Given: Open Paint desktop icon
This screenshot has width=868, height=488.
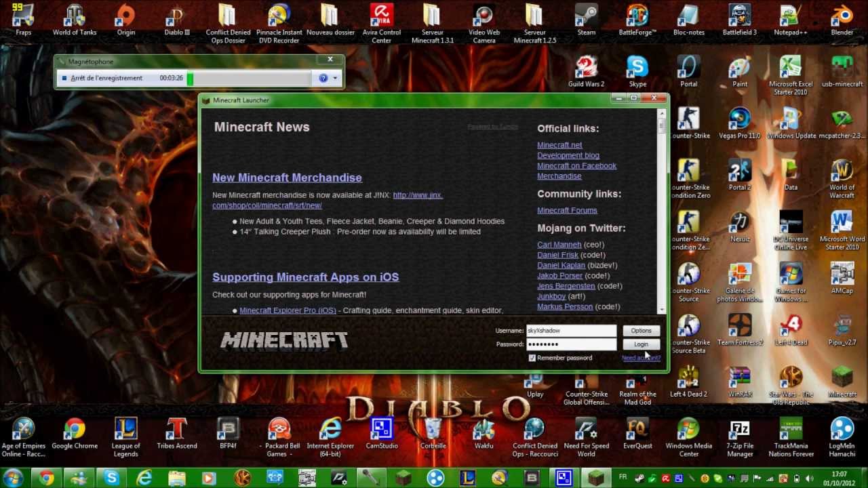Looking at the screenshot, I should [740, 71].
